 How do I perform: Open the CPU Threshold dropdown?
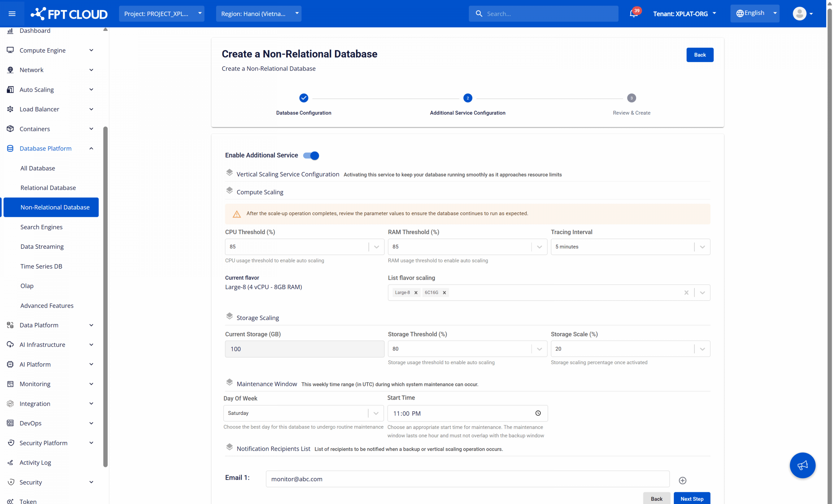click(x=376, y=247)
